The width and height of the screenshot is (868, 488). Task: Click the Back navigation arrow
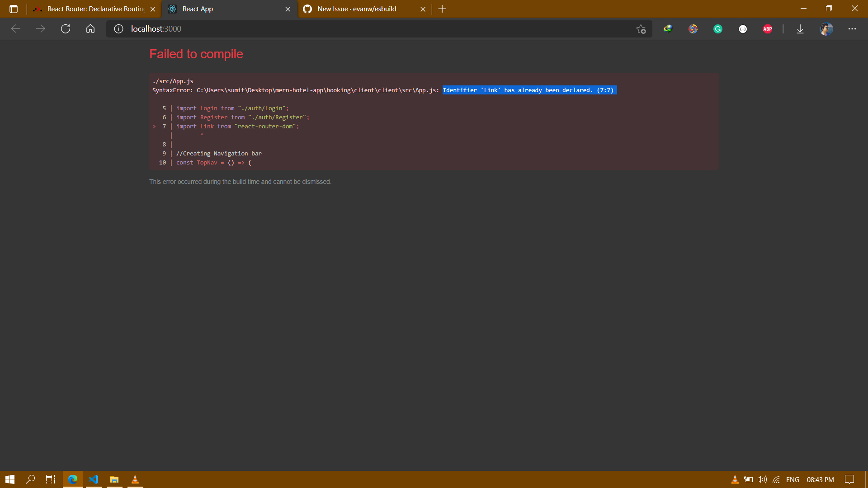(16, 28)
